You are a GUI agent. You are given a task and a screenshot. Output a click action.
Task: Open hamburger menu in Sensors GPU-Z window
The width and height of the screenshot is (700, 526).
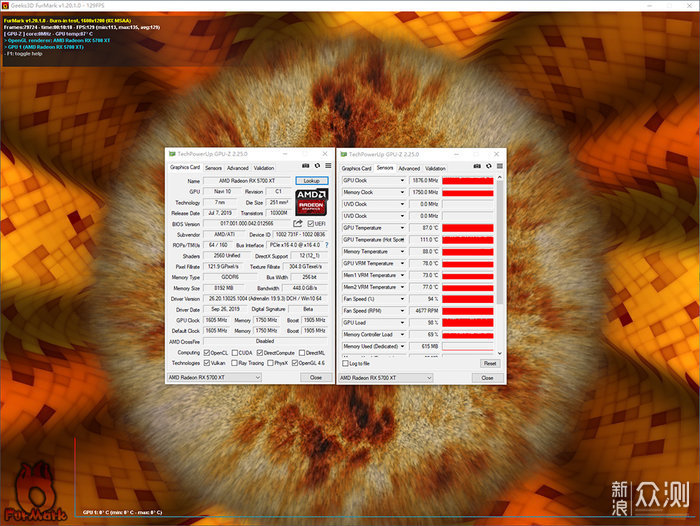(500, 166)
